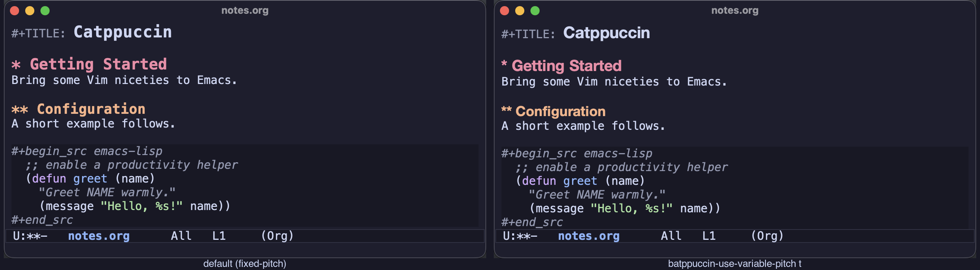
Task: Click the #+begin_src emacs-lisp line in right window
Action: point(577,154)
